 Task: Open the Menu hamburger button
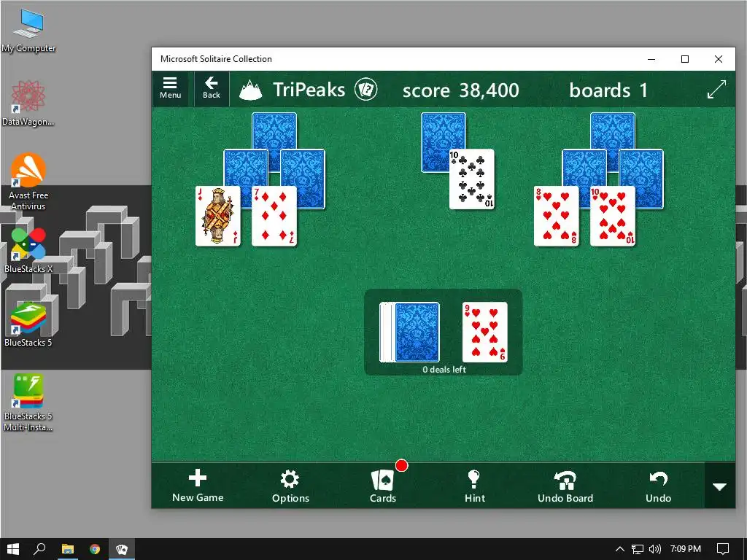click(171, 88)
